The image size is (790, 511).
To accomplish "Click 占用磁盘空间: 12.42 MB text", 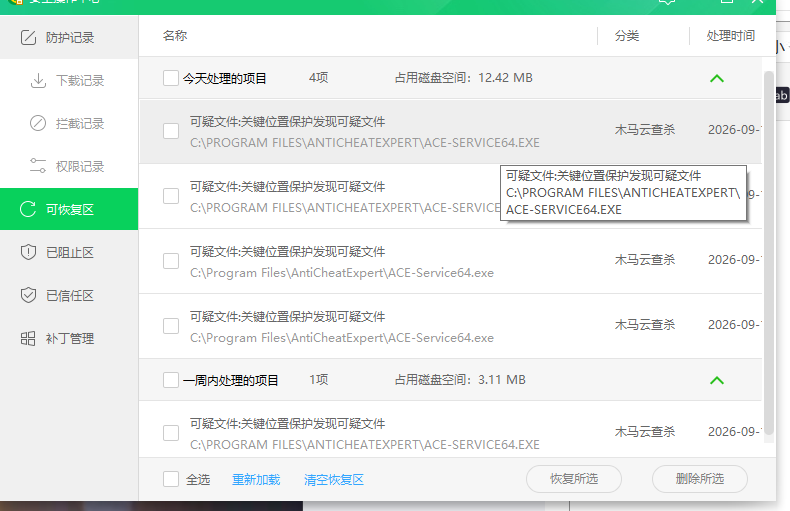I will (x=464, y=78).
